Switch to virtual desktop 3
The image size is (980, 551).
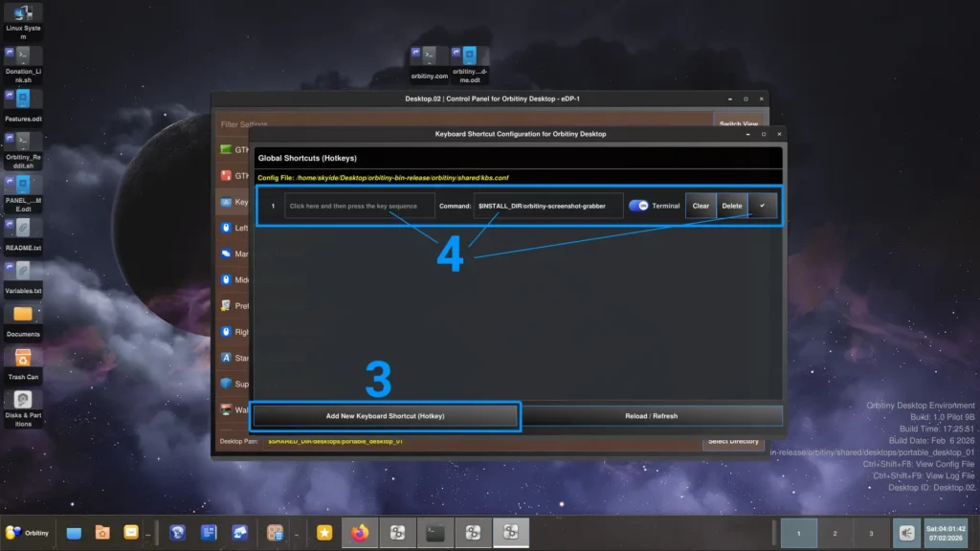click(869, 533)
